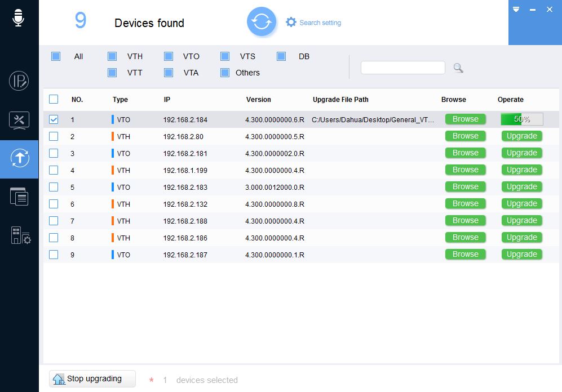Toggle the VTA filter checkbox
The width and height of the screenshot is (562, 392).
point(169,73)
